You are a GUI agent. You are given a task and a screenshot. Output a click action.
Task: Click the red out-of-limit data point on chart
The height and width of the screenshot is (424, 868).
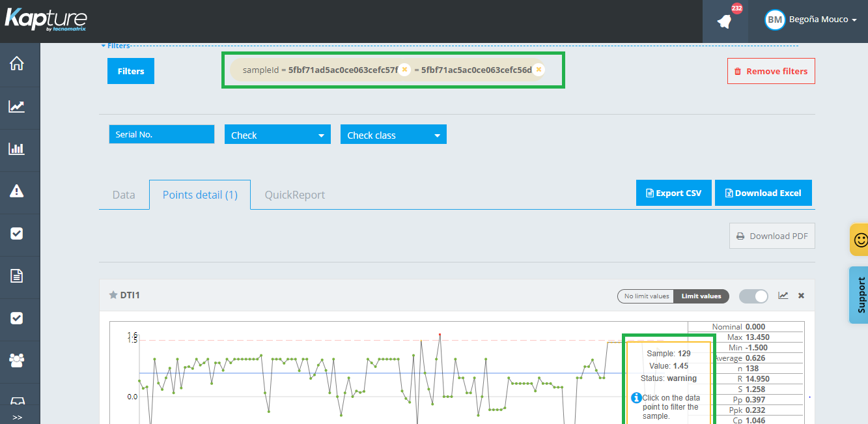[x=440, y=335]
